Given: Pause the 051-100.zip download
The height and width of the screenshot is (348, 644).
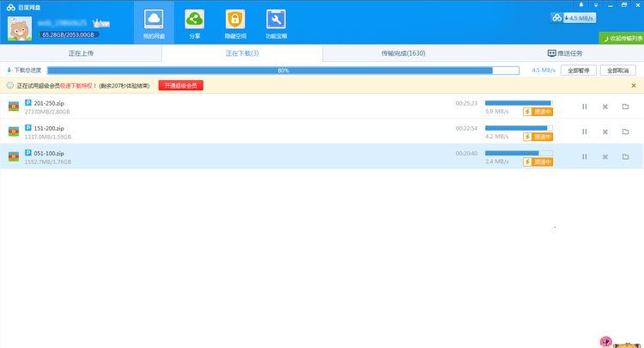Looking at the screenshot, I should coord(585,156).
